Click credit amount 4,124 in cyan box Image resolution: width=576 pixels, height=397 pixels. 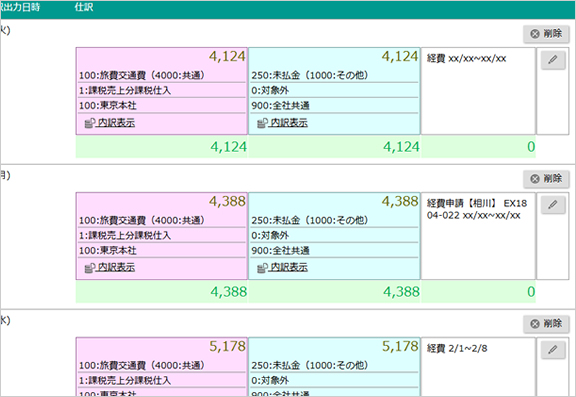(400, 57)
